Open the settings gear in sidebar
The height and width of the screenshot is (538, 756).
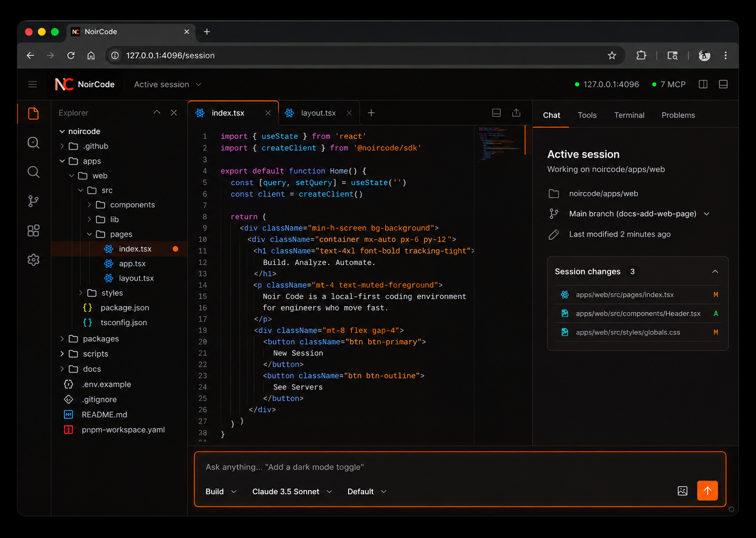point(34,260)
